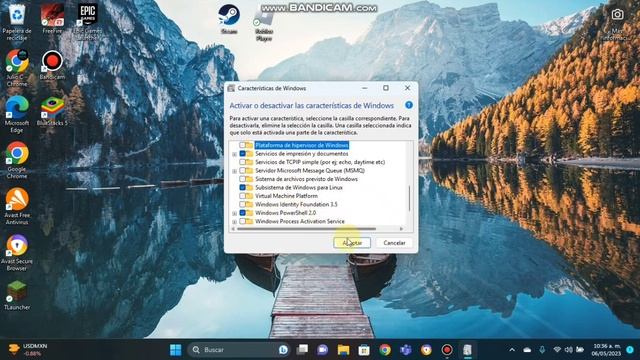Open Microsoft Store from the taskbar

click(x=364, y=350)
